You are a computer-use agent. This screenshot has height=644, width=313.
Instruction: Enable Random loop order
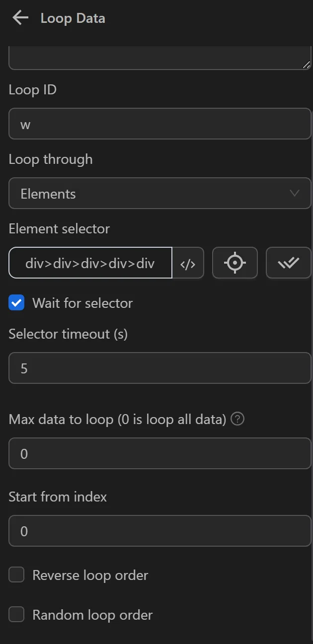[x=16, y=614]
